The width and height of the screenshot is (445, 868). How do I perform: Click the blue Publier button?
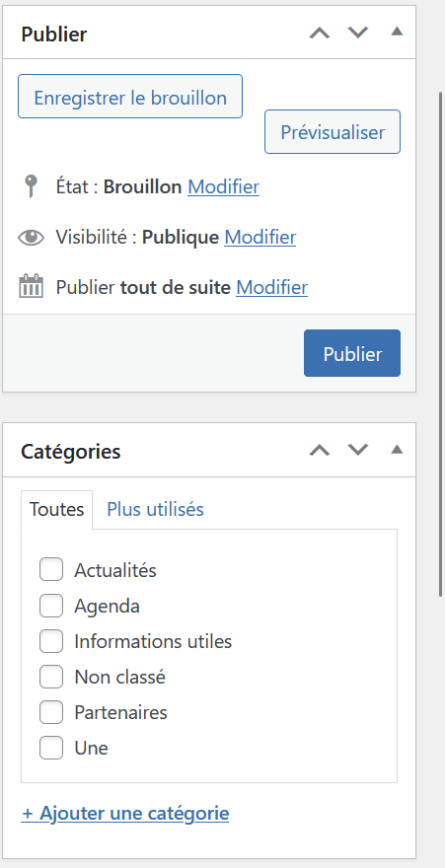(x=352, y=353)
